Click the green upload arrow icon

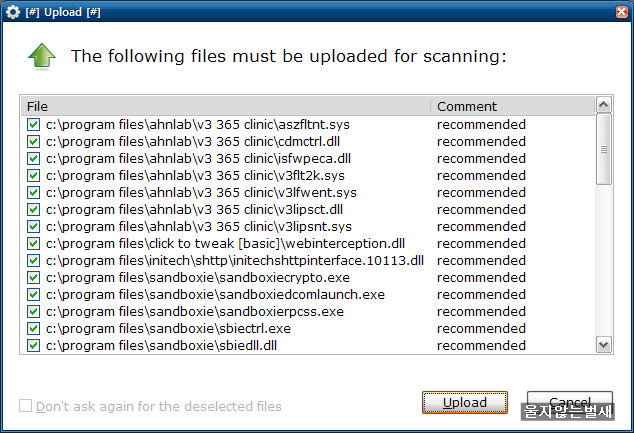pyautogui.click(x=42, y=56)
